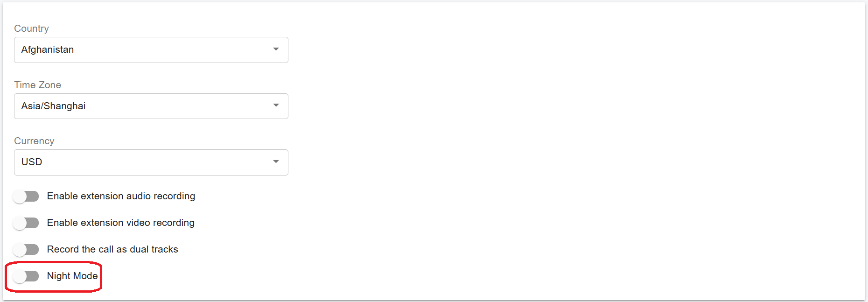Open the Time Zone selection dropdown
Screen dimensions: 868x302
(151, 106)
